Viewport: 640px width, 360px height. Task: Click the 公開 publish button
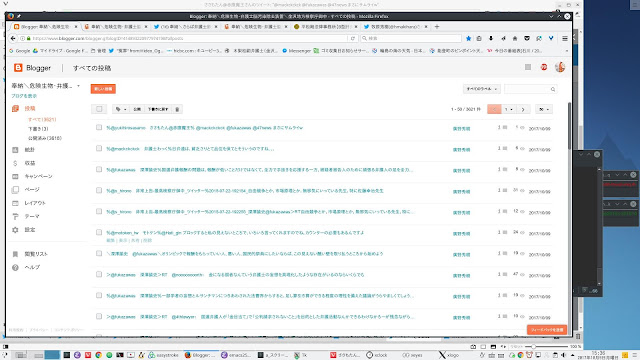click(137, 109)
